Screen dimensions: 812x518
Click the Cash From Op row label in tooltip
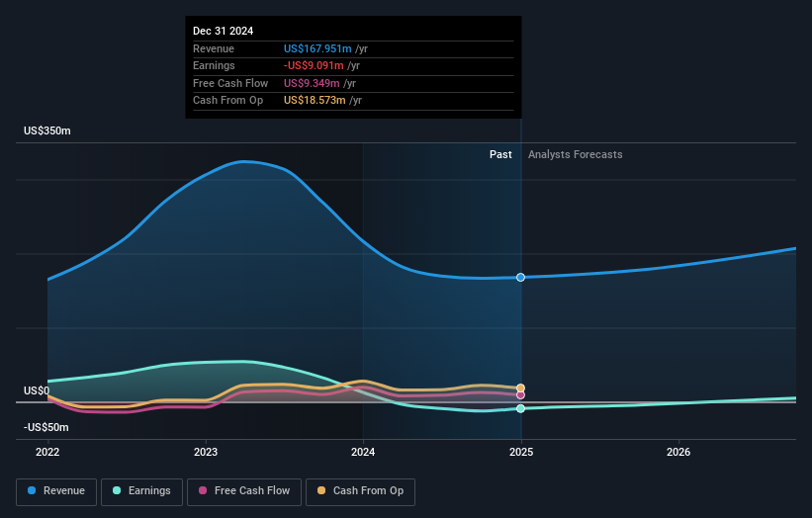tap(227, 101)
